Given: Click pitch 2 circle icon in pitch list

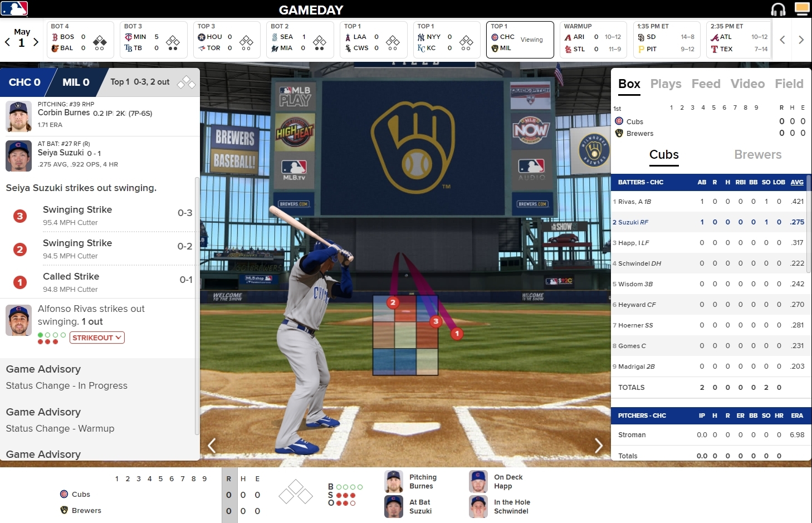Looking at the screenshot, I should tap(20, 250).
